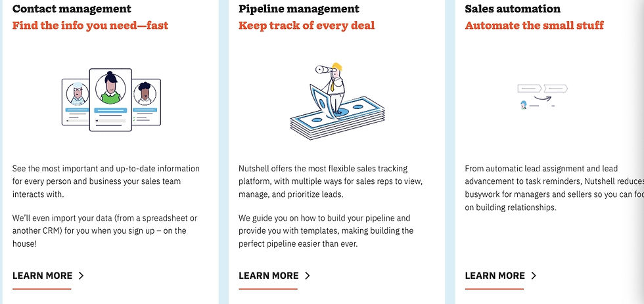644x304 pixels.
Task: Click the dark-haired contact card on right
Action: pos(146,102)
